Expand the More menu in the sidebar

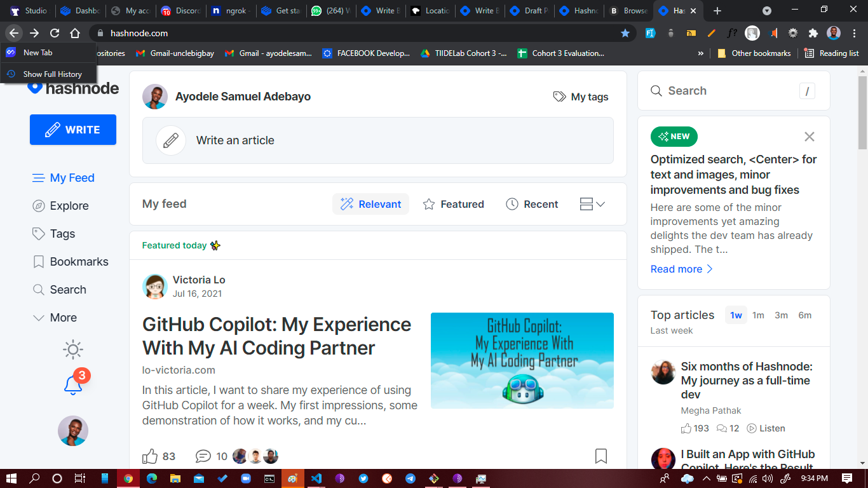(55, 318)
